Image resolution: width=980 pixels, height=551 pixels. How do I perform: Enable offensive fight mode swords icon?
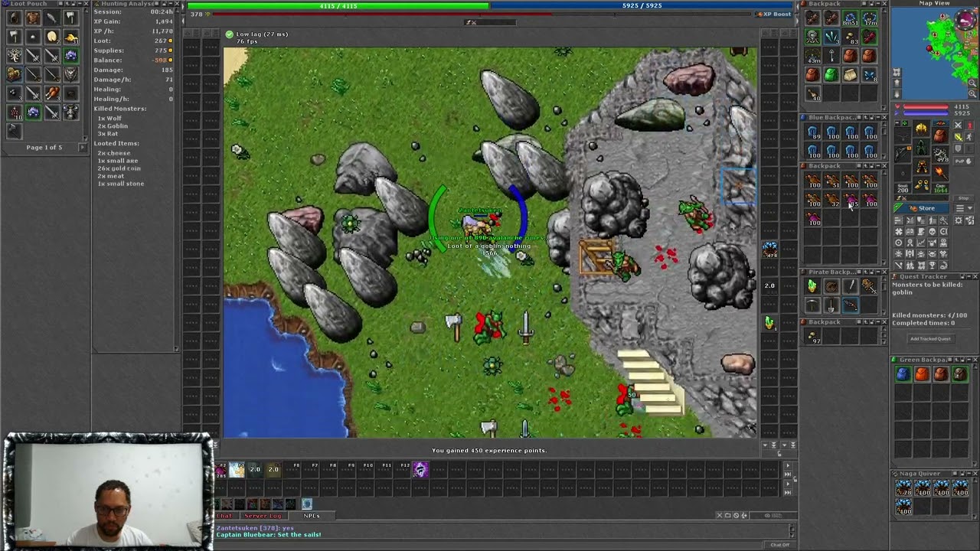(959, 125)
